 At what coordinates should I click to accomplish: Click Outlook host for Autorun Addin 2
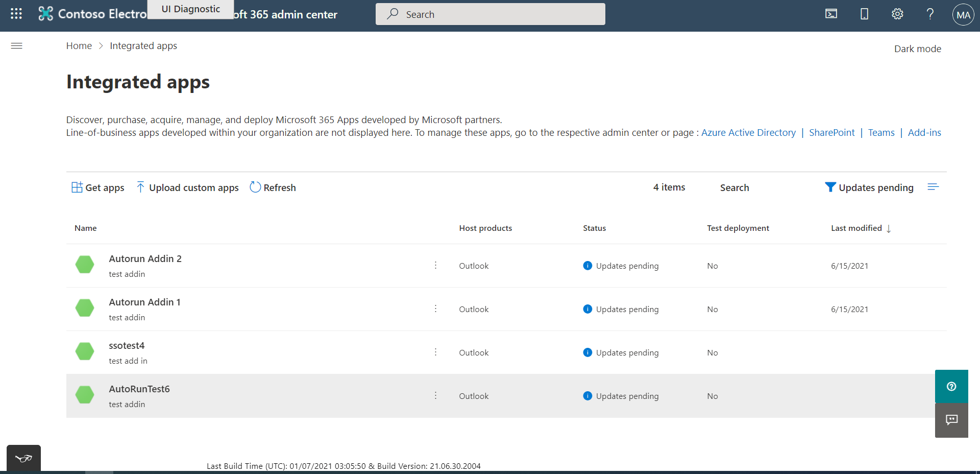tap(474, 266)
